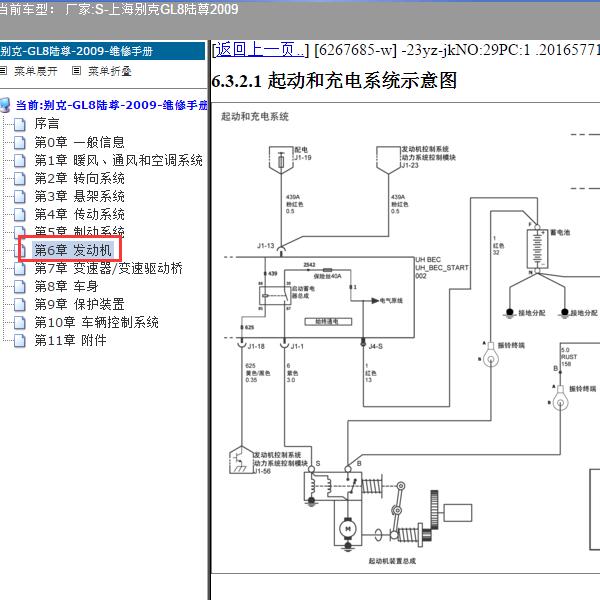This screenshot has width=600, height=600.
Task: Click page icon beside 第10章
Action: coord(20,322)
